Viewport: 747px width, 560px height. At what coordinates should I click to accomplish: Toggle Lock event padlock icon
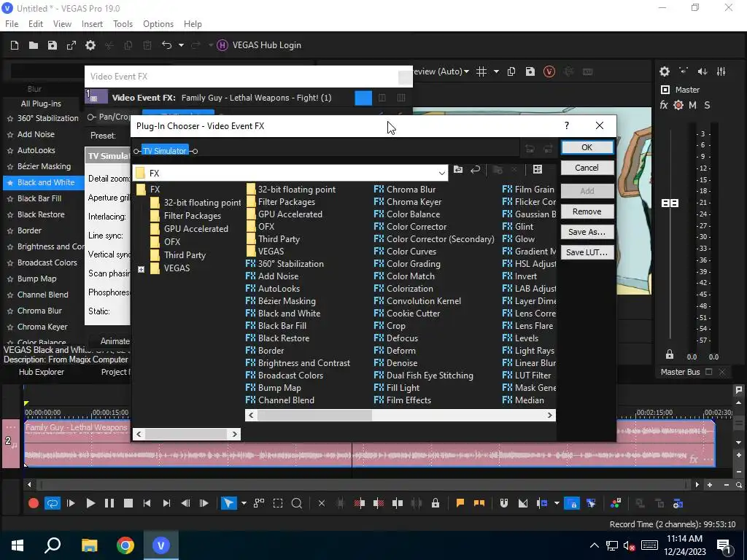pos(436,503)
